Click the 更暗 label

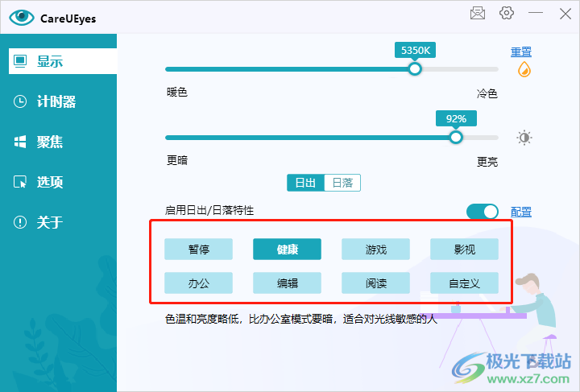177,160
